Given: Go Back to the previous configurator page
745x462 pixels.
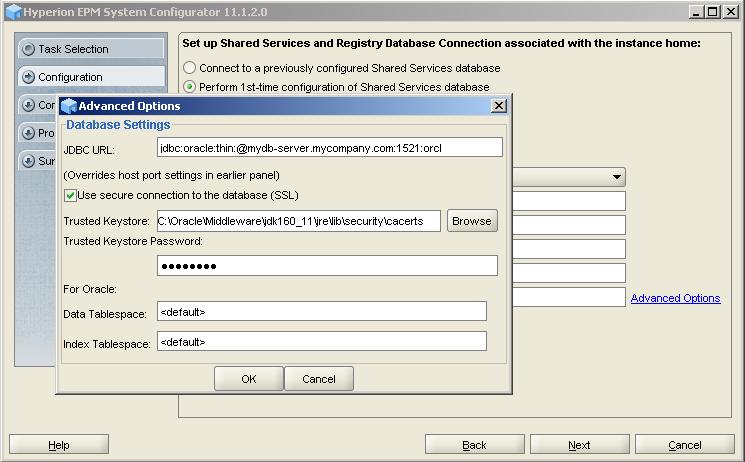Looking at the screenshot, I should coord(474,445).
